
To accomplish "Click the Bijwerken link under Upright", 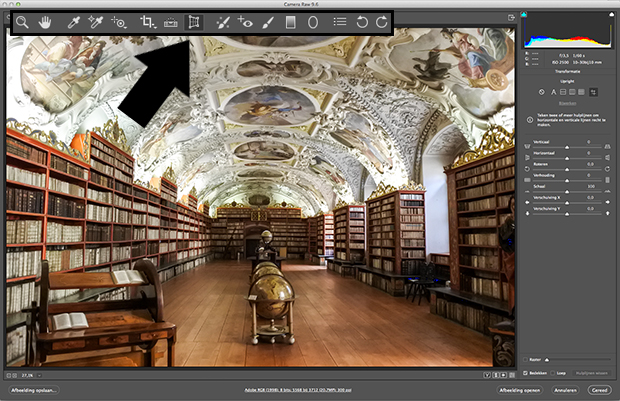I will point(567,103).
